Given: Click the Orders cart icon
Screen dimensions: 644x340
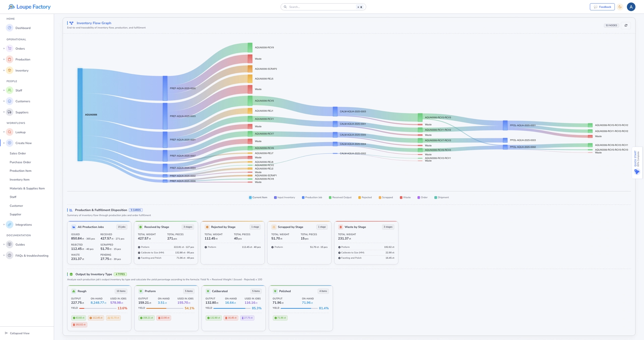Looking at the screenshot, I should (10, 48).
